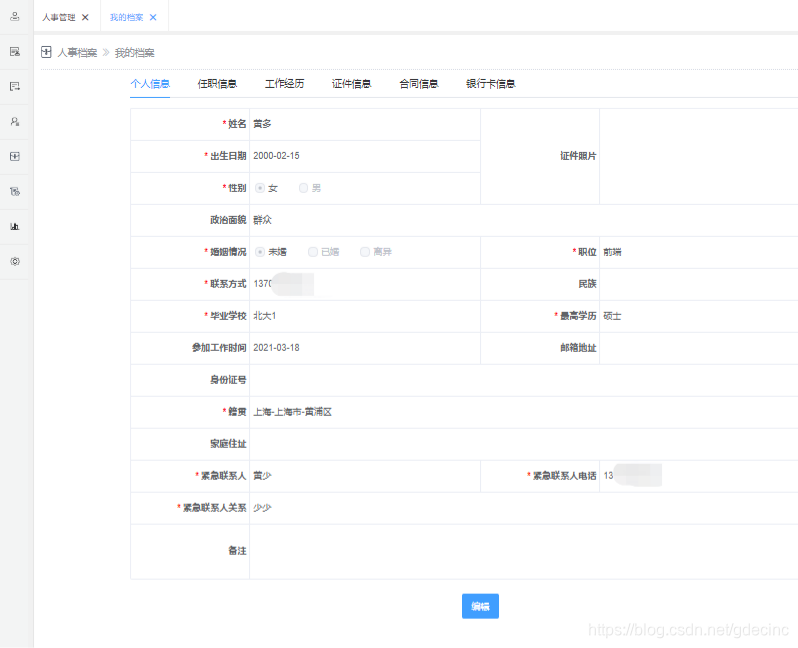The height and width of the screenshot is (648, 798).
Task: Select the 女 gender radio button
Action: [260, 188]
